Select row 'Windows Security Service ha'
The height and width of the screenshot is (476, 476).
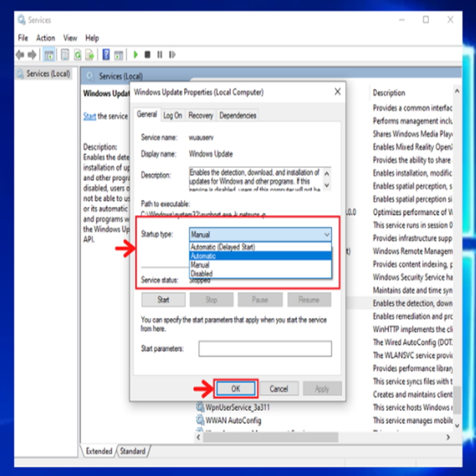(412, 277)
